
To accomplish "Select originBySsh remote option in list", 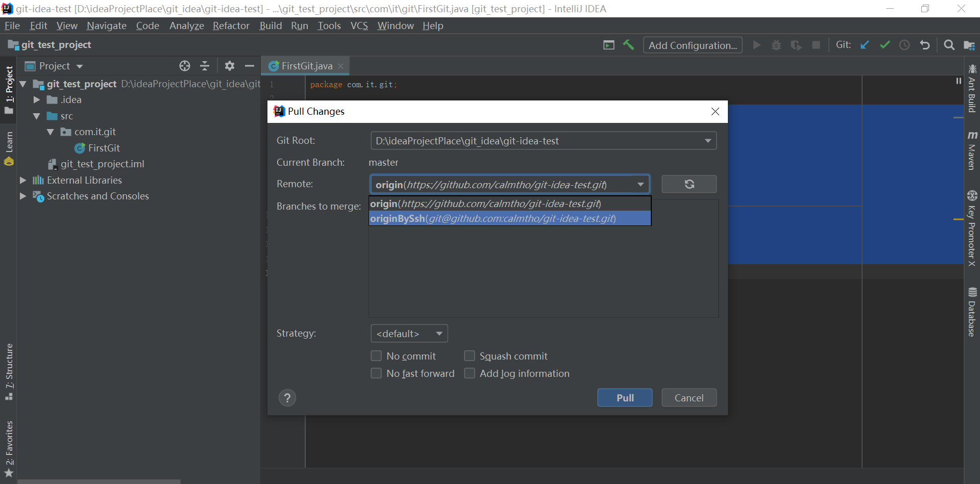I will pos(510,218).
